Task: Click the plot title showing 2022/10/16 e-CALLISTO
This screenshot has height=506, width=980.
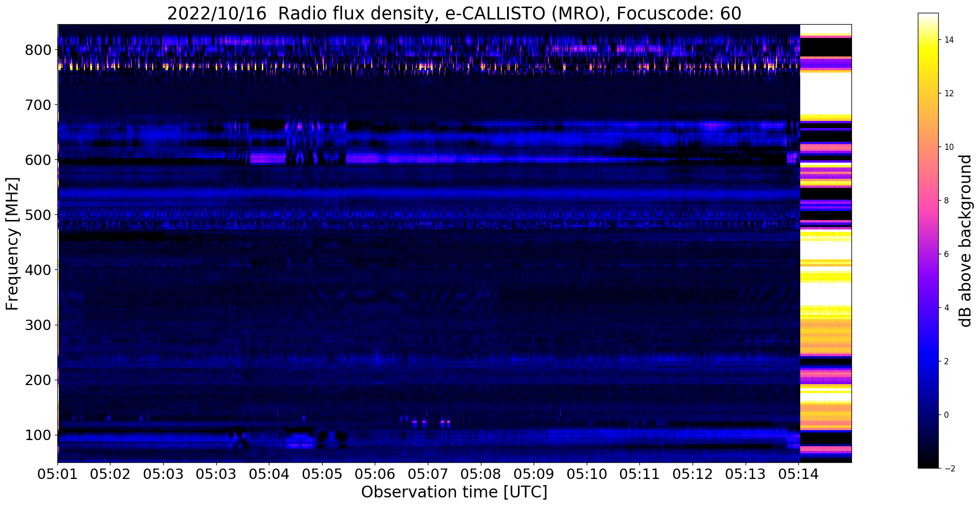Action: (454, 13)
